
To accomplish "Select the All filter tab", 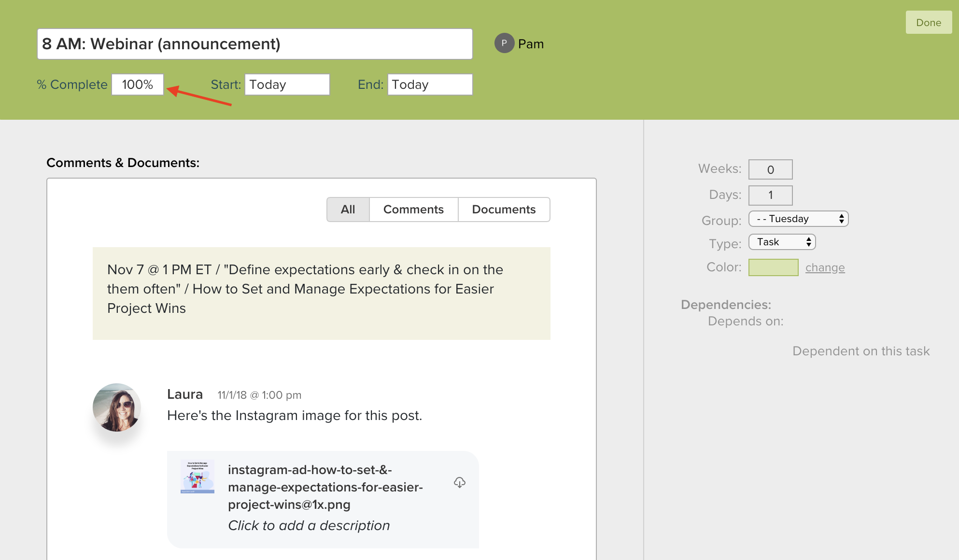I will (348, 209).
